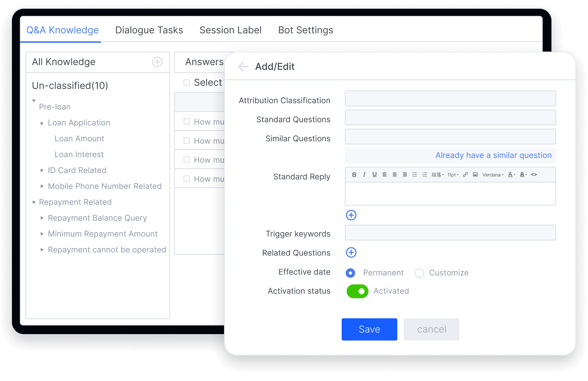The image size is (588, 381).
Task: Insert an image via the editor toolbar
Action: pos(475,175)
